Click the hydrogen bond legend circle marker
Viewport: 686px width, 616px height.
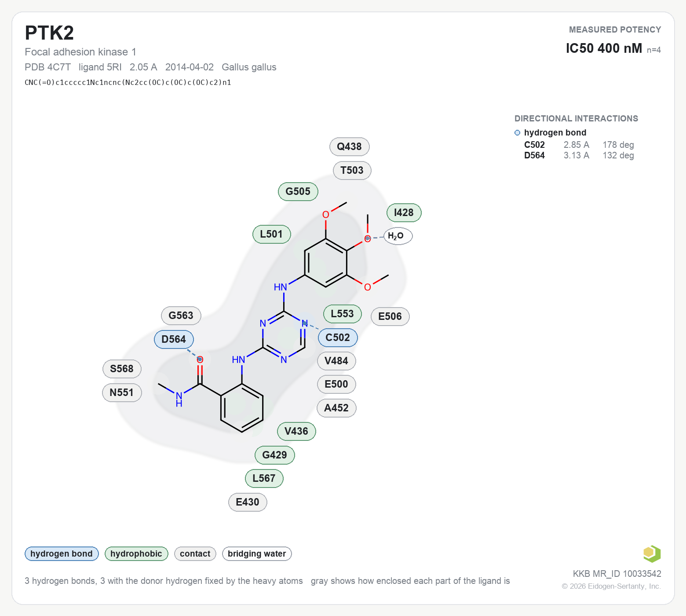517,133
